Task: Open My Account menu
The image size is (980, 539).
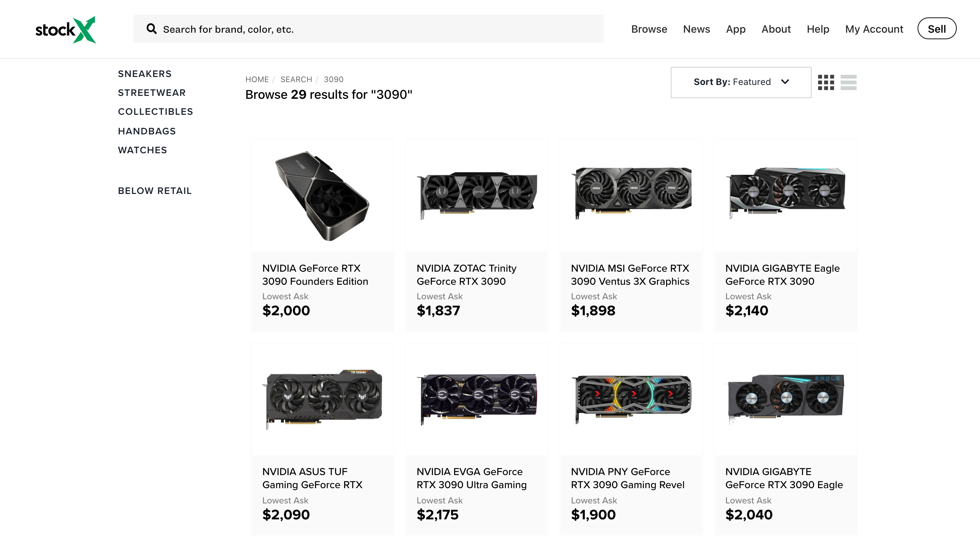Action: coord(874,29)
